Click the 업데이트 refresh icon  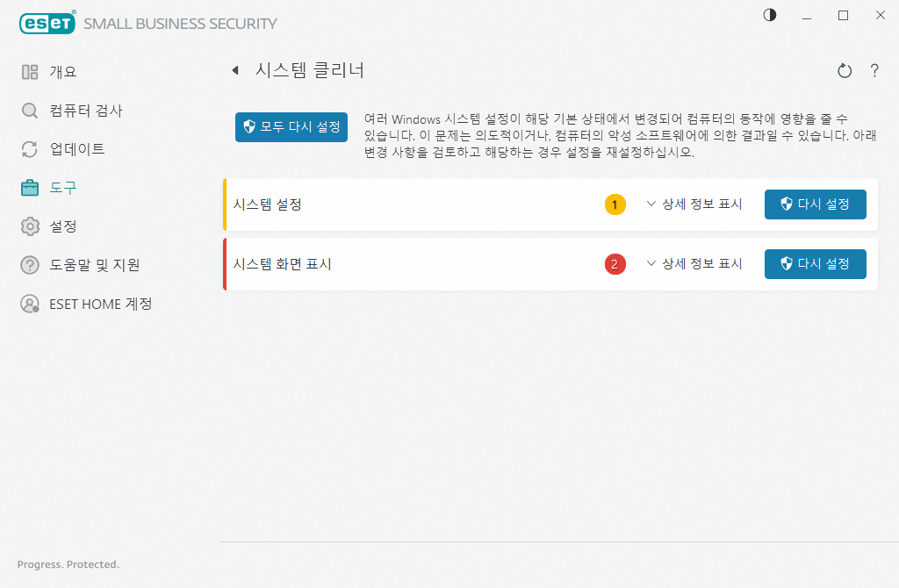point(26,149)
